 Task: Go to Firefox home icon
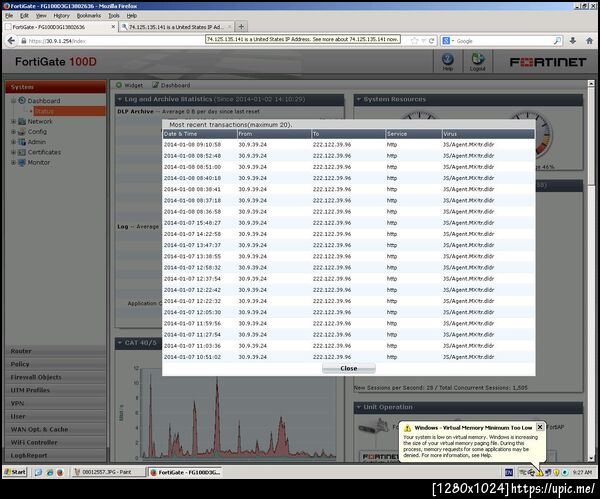[589, 41]
